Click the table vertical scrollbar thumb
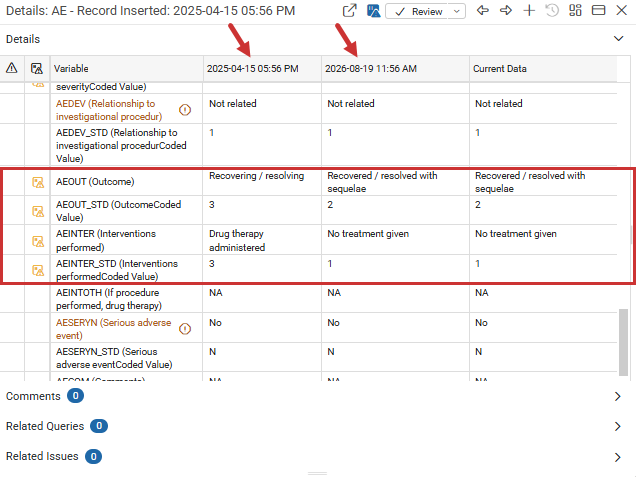 [623, 342]
